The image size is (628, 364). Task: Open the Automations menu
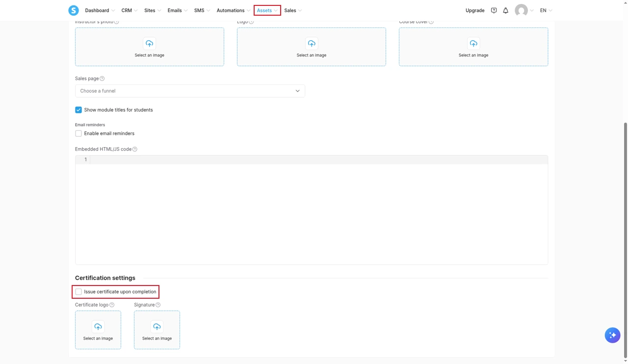(x=234, y=10)
